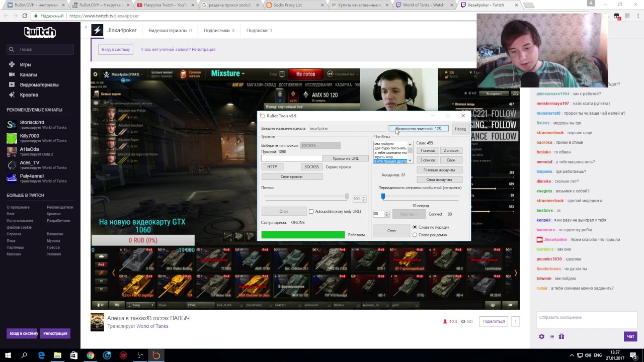The width and height of the screenshot is (644, 362).
Task: Click the chat-bot phrase list scrollbar
Action: 410,152
